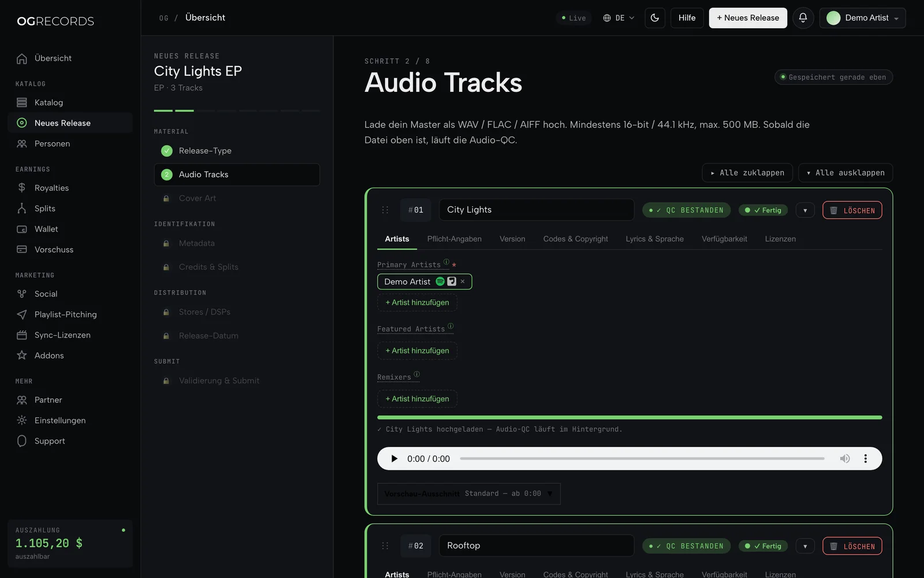Viewport: 924px width, 578px height.
Task: Switch to Pflicht-Angaben tab of City Lights
Action: [x=454, y=239]
